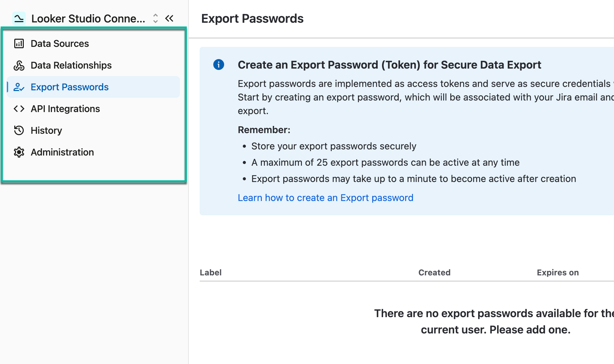Click the 'no export passwords available' empty message

coord(494,321)
